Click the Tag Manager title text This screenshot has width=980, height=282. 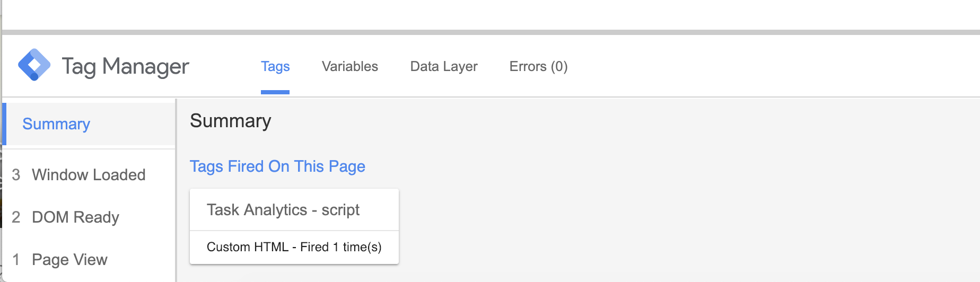pyautogui.click(x=125, y=67)
